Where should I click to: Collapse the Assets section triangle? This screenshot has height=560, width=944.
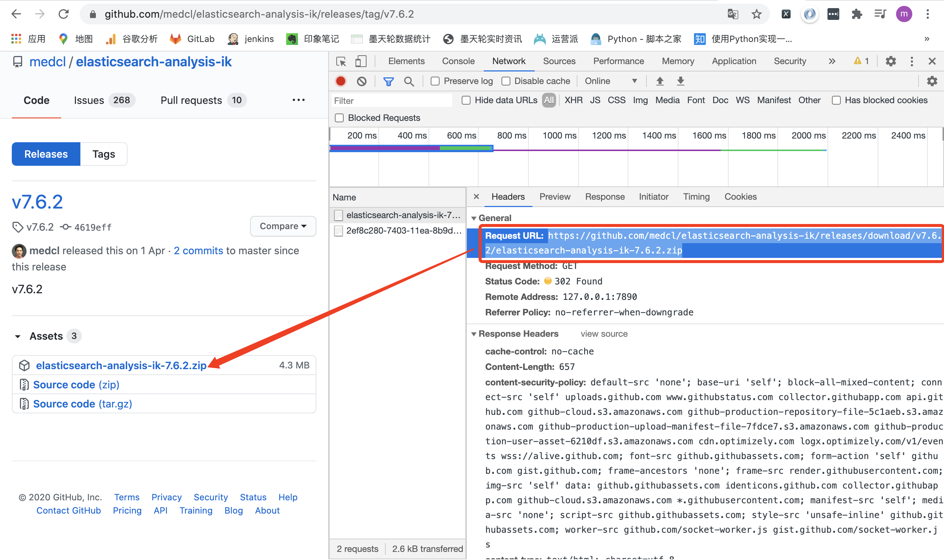[17, 336]
